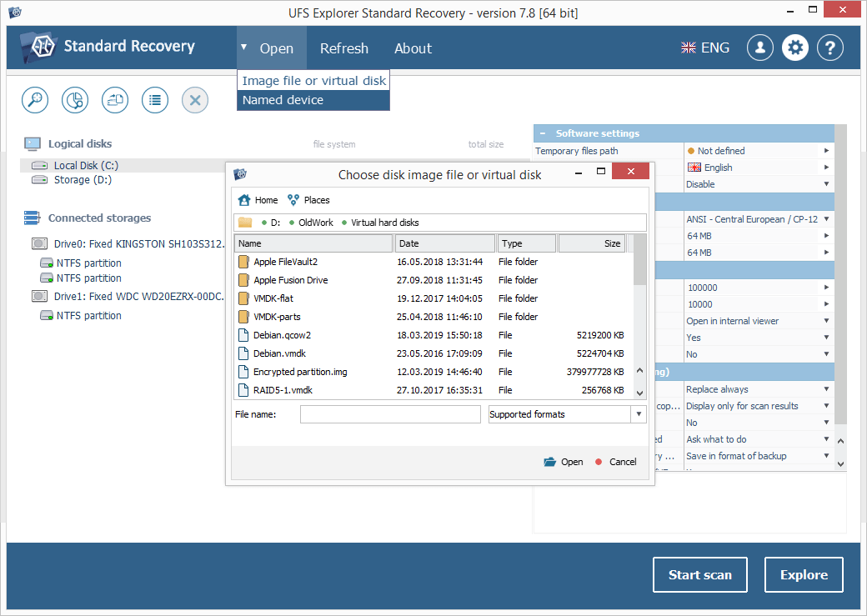Sort file list by Date column
The image size is (867, 616).
pos(444,243)
